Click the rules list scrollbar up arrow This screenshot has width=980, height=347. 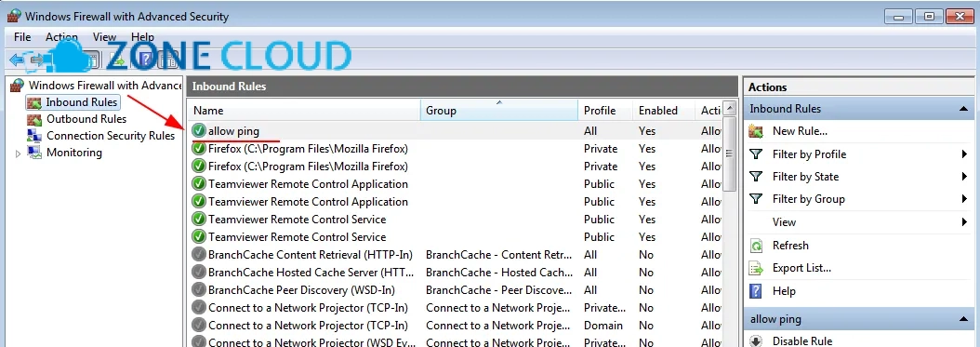pyautogui.click(x=729, y=108)
